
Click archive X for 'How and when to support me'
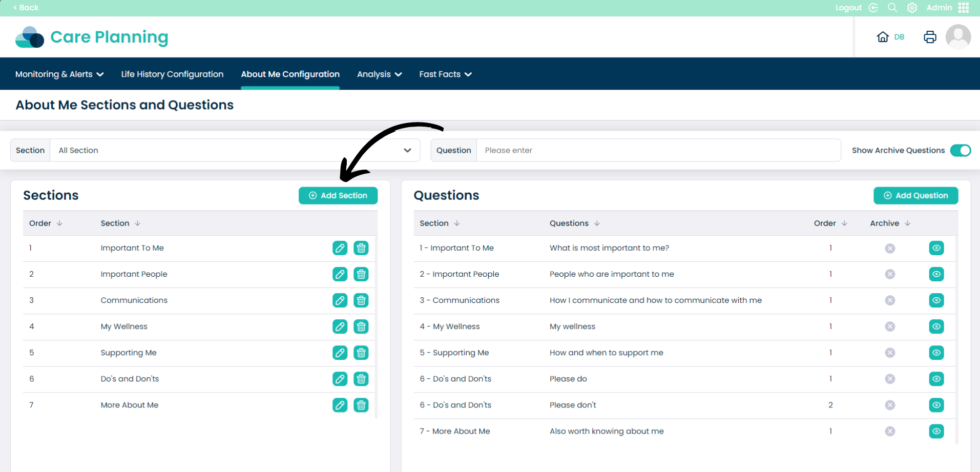(890, 353)
